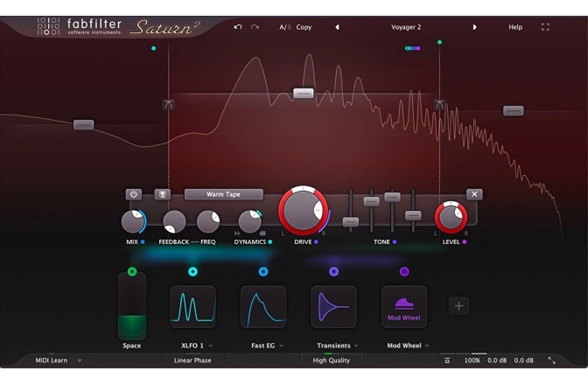Click the large DRIVE knob

click(303, 210)
